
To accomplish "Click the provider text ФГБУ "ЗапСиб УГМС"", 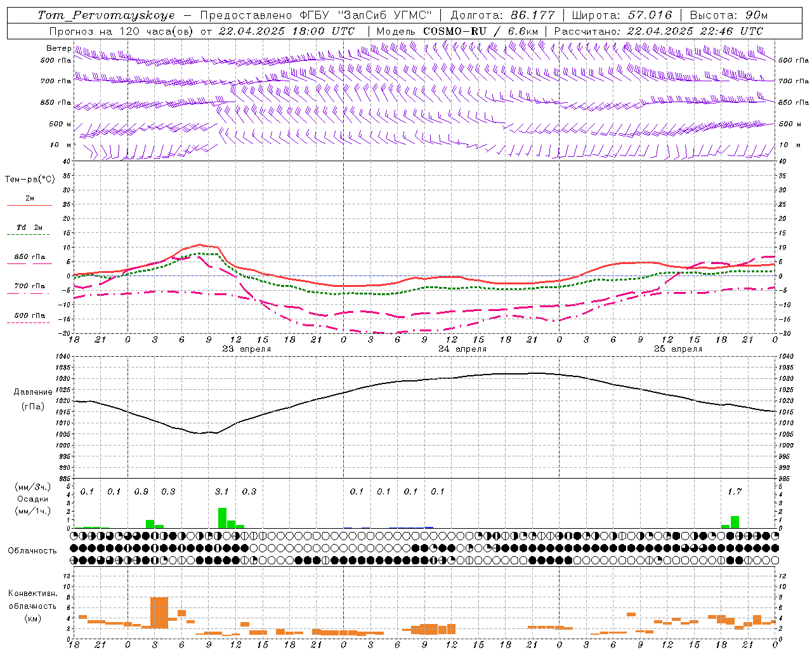I will pos(365,15).
